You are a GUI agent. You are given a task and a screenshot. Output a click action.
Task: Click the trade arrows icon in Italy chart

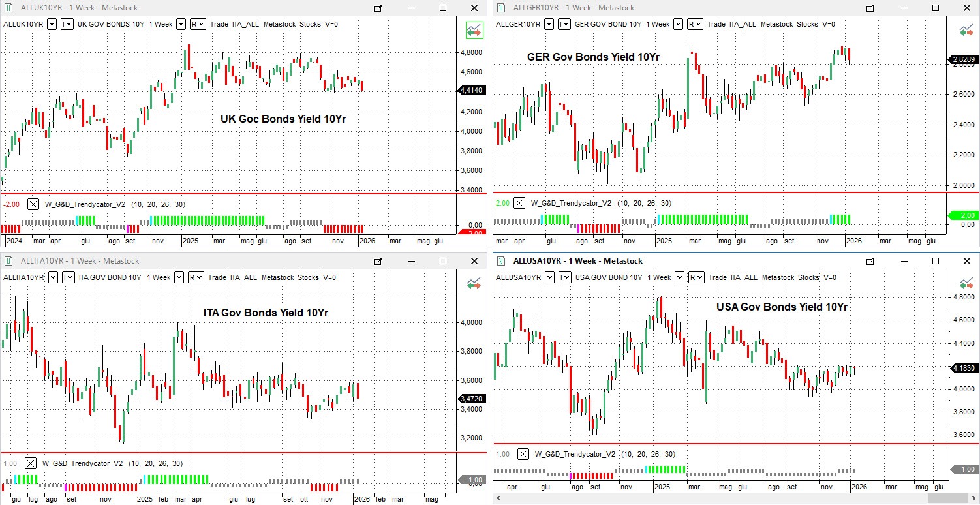click(x=474, y=283)
